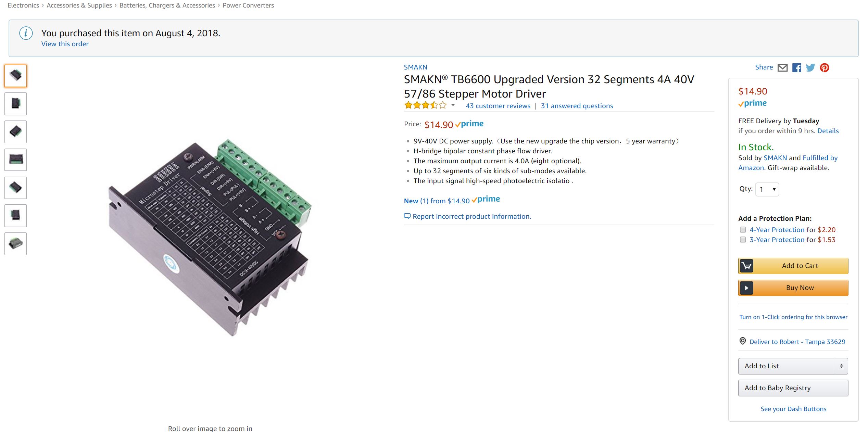Share product on Facebook

click(x=797, y=68)
